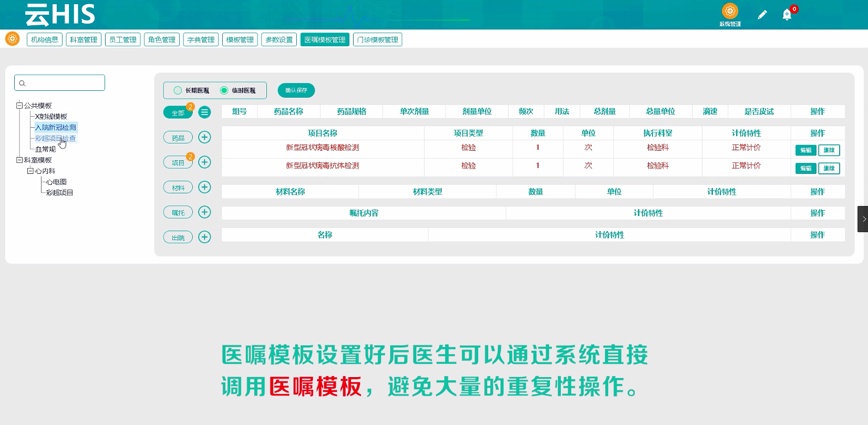Click the 出院 category button
The height and width of the screenshot is (425, 868).
tap(178, 237)
